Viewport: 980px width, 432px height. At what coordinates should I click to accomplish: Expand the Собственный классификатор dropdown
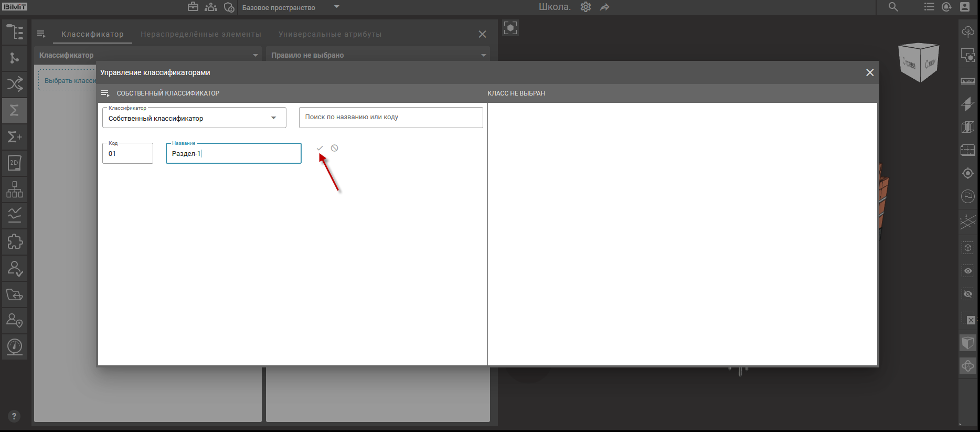point(273,118)
